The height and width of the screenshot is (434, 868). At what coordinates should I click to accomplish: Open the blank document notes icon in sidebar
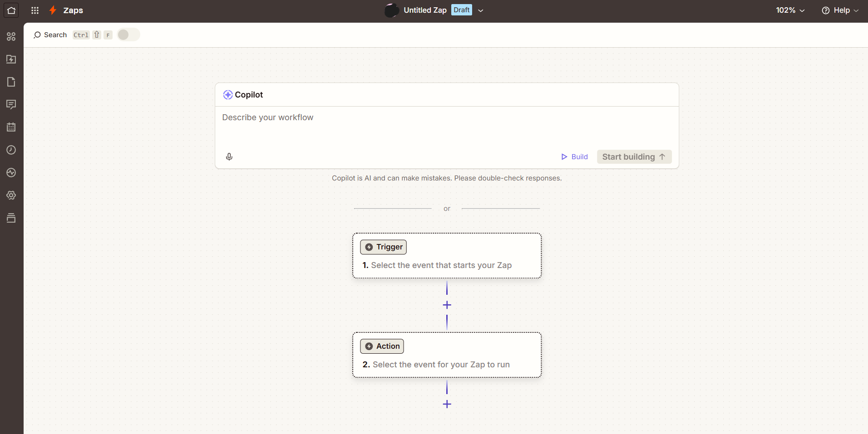[11, 82]
